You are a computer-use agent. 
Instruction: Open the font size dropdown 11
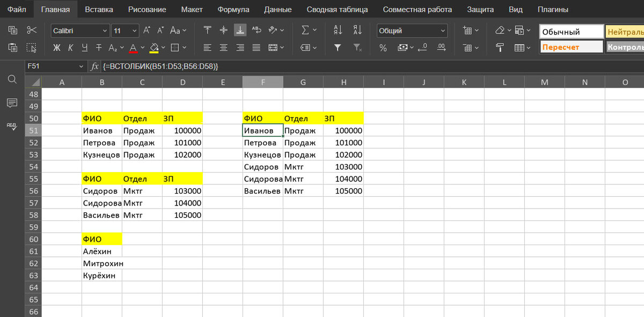click(126, 31)
